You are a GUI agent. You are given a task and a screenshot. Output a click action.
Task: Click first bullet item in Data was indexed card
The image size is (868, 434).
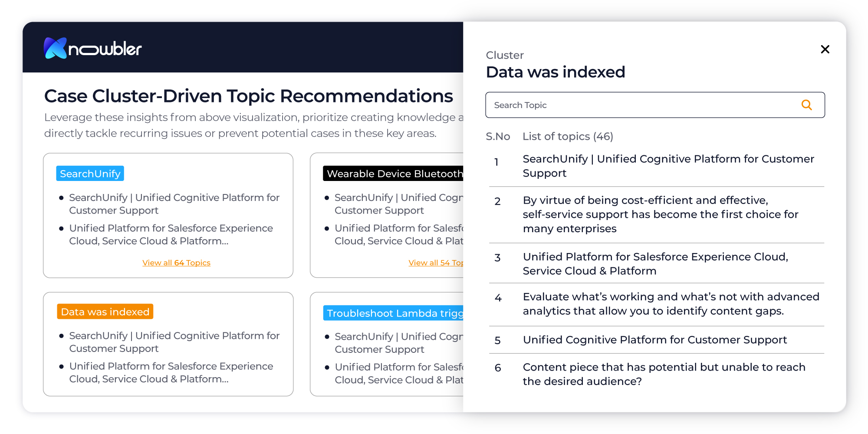tap(174, 342)
